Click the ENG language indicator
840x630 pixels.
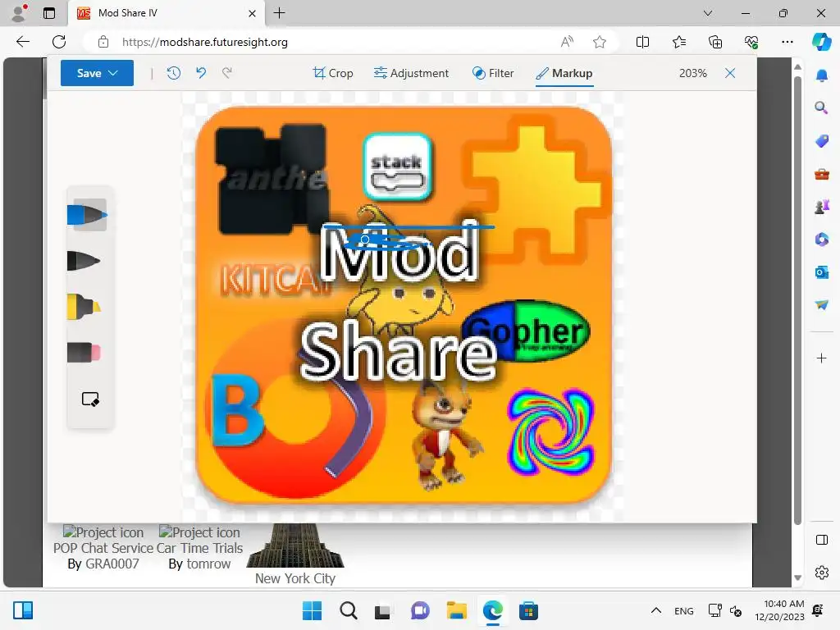click(683, 610)
